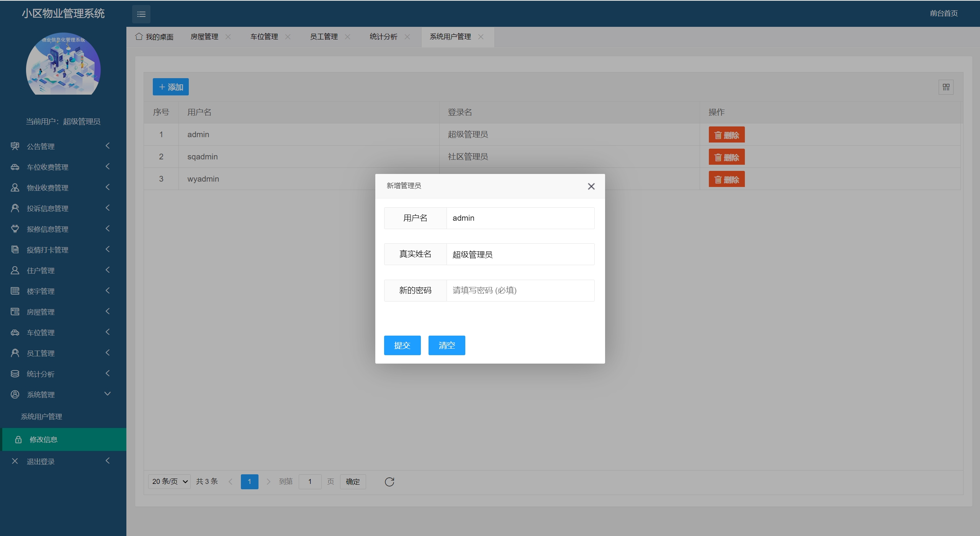Click the home icon on 我的桌面 tab

click(139, 36)
